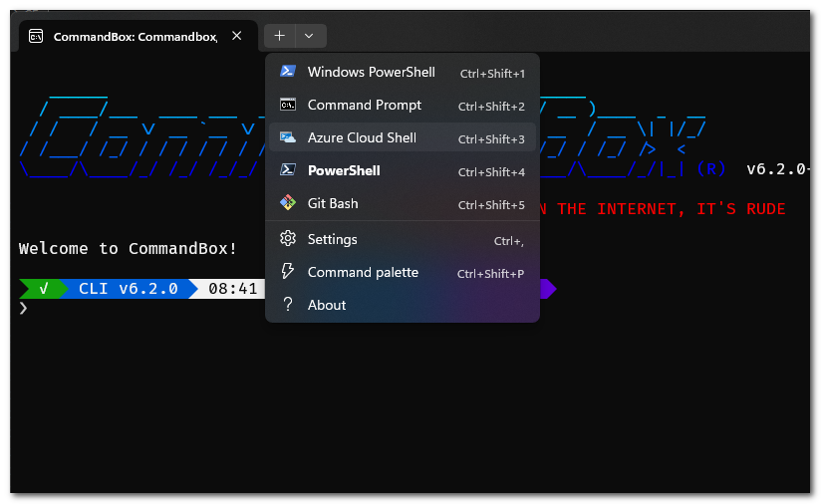Click the blue (R) mark in banner
821x504 pixels.
711,169
